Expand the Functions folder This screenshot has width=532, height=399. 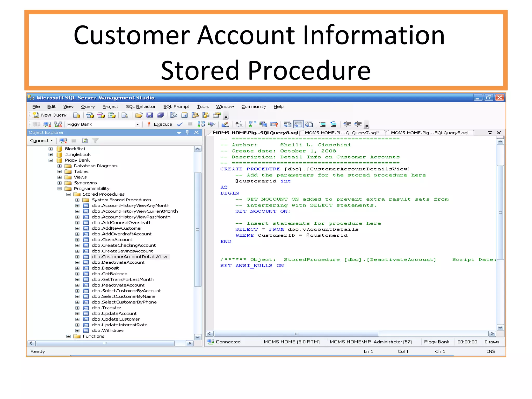click(68, 336)
